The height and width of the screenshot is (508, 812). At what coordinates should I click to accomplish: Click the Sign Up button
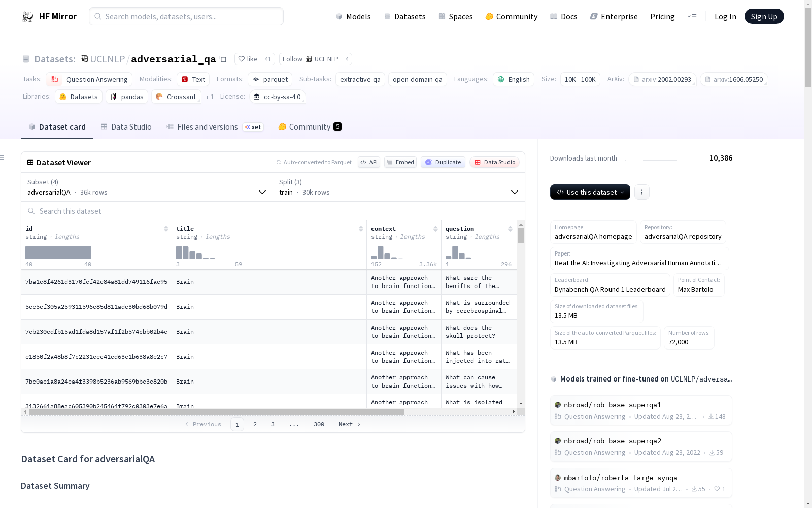click(x=764, y=17)
